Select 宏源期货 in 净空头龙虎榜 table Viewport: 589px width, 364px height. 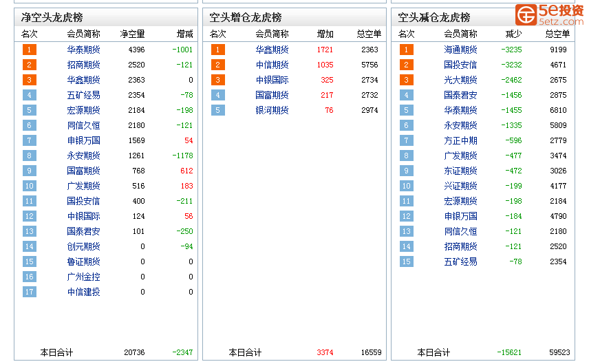[x=83, y=110]
